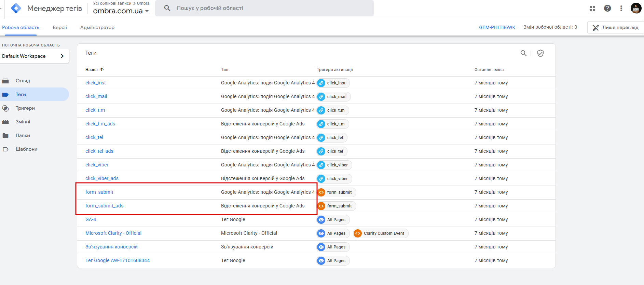Open the GA-4 tag

point(91,219)
